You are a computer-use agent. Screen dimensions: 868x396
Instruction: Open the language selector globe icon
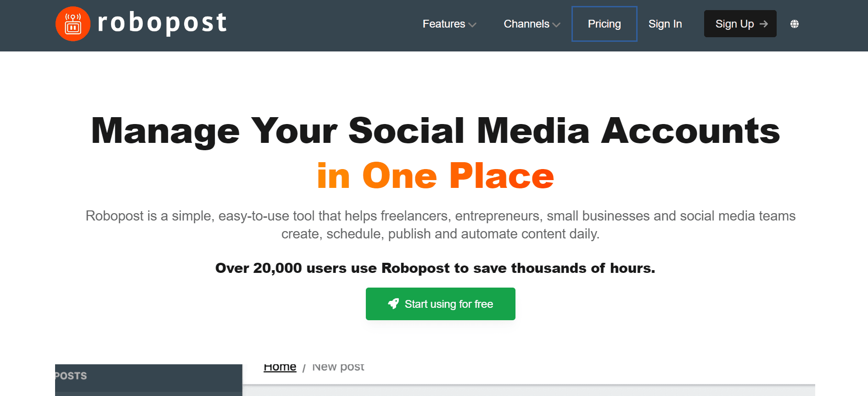795,23
